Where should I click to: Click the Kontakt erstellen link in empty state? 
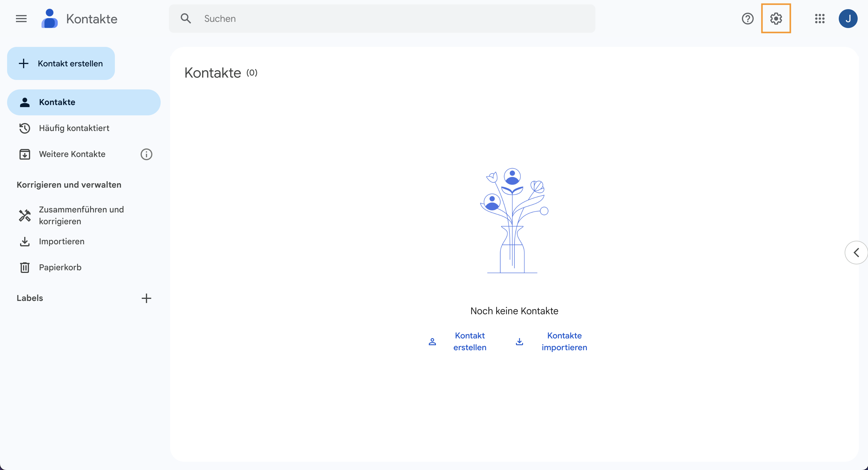coord(458,341)
